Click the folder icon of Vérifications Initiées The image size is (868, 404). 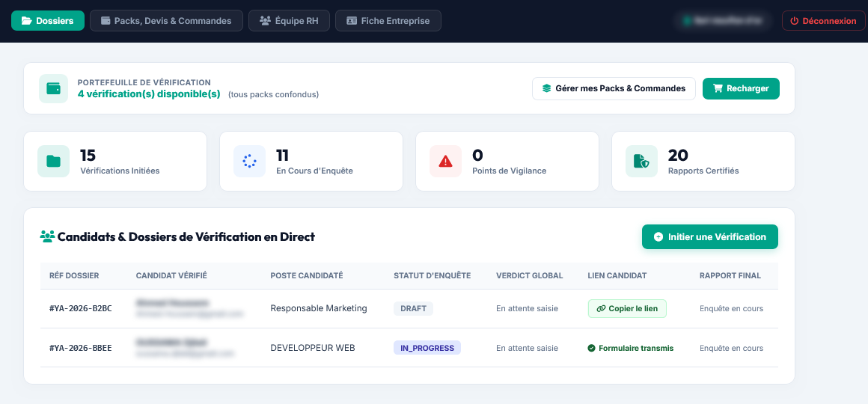pos(53,161)
